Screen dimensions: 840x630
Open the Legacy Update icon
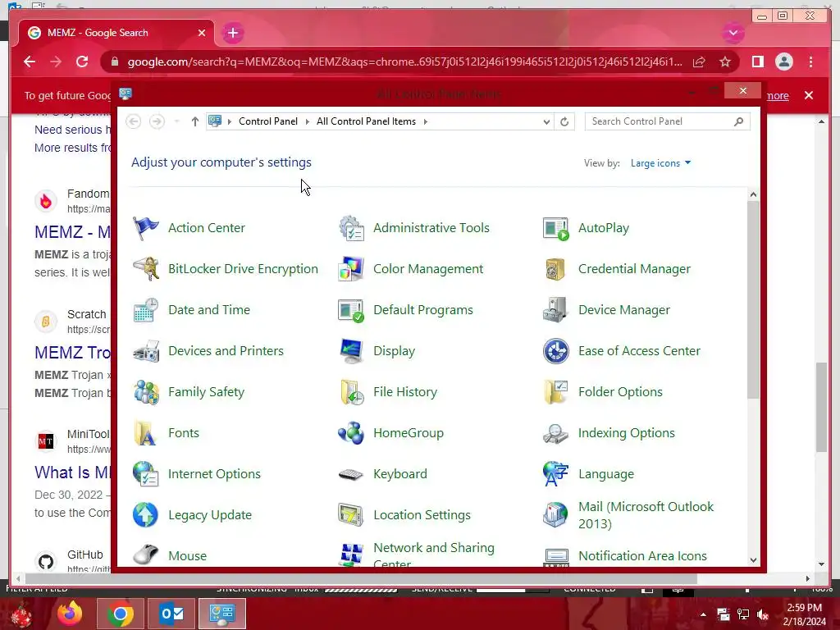point(146,515)
